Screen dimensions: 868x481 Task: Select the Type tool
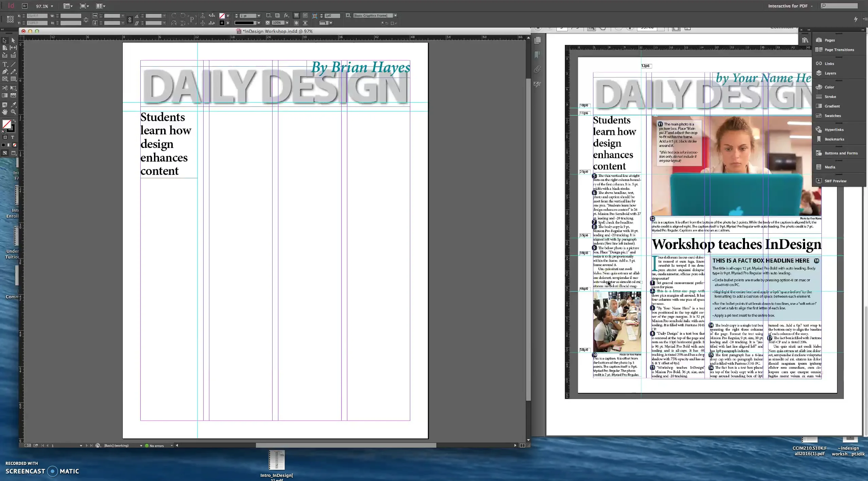click(5, 64)
